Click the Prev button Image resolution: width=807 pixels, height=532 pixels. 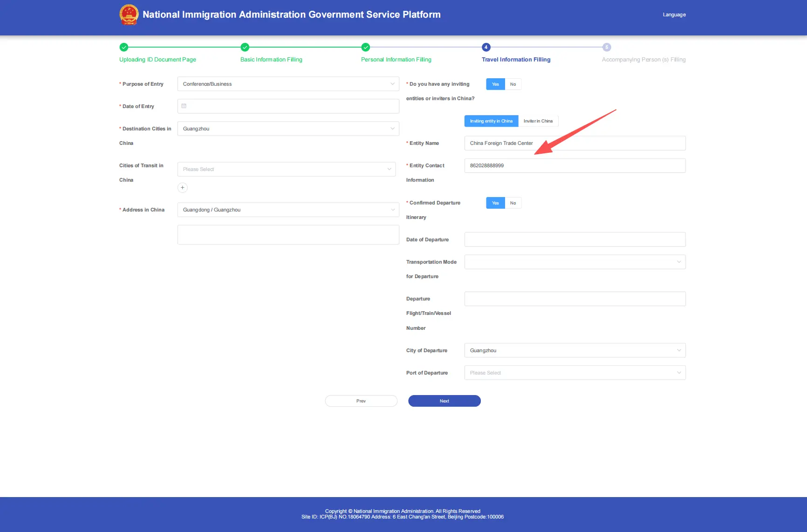point(361,401)
